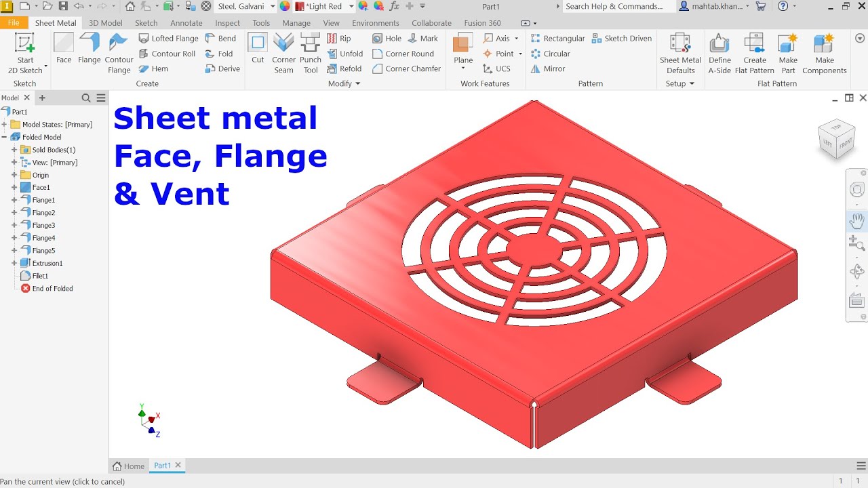Image resolution: width=868 pixels, height=488 pixels.
Task: Click the model browser search icon
Action: click(x=86, y=98)
